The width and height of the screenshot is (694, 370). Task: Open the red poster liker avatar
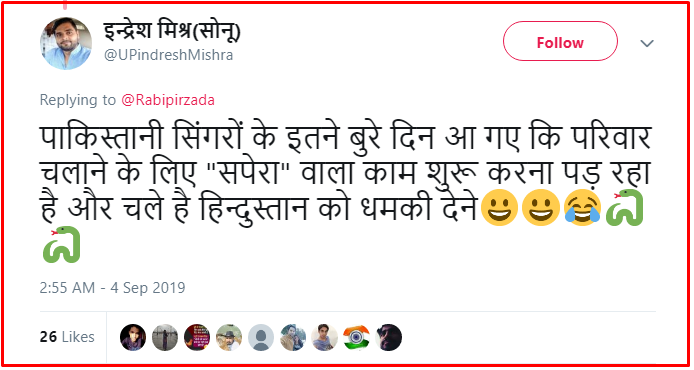197,338
